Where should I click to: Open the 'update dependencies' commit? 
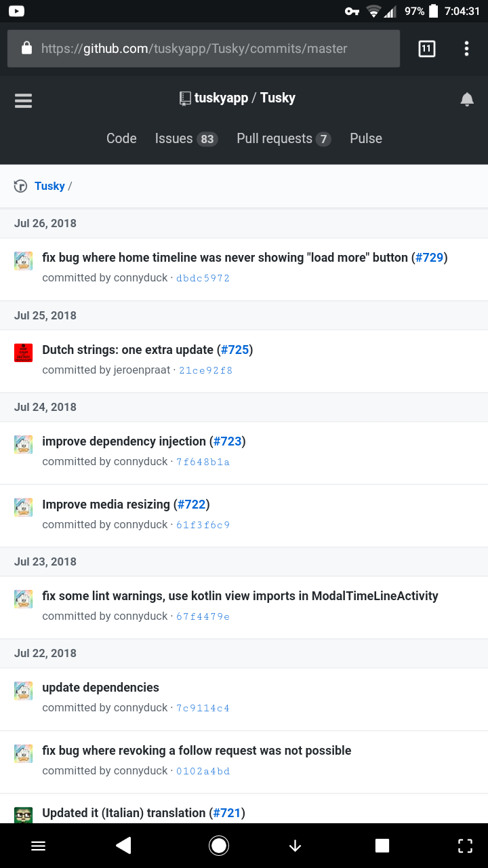(100, 688)
